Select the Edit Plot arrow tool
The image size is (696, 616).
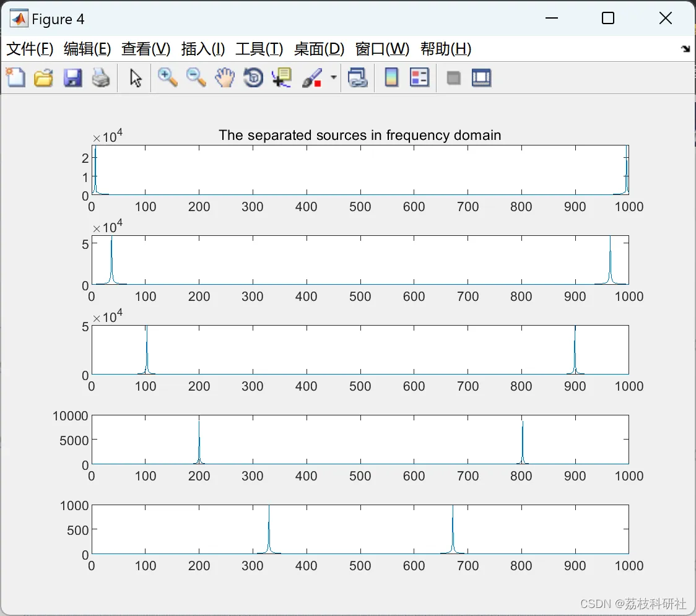coord(136,78)
